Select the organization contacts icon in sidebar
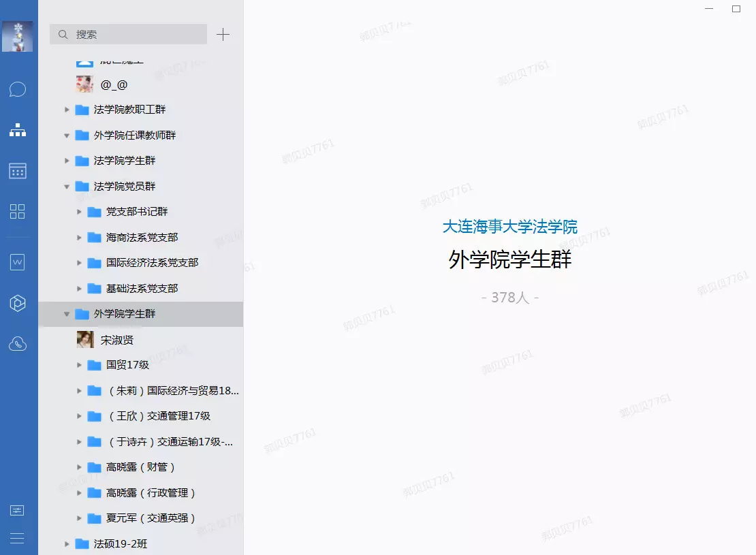Image resolution: width=756 pixels, height=555 pixels. pos(18,130)
